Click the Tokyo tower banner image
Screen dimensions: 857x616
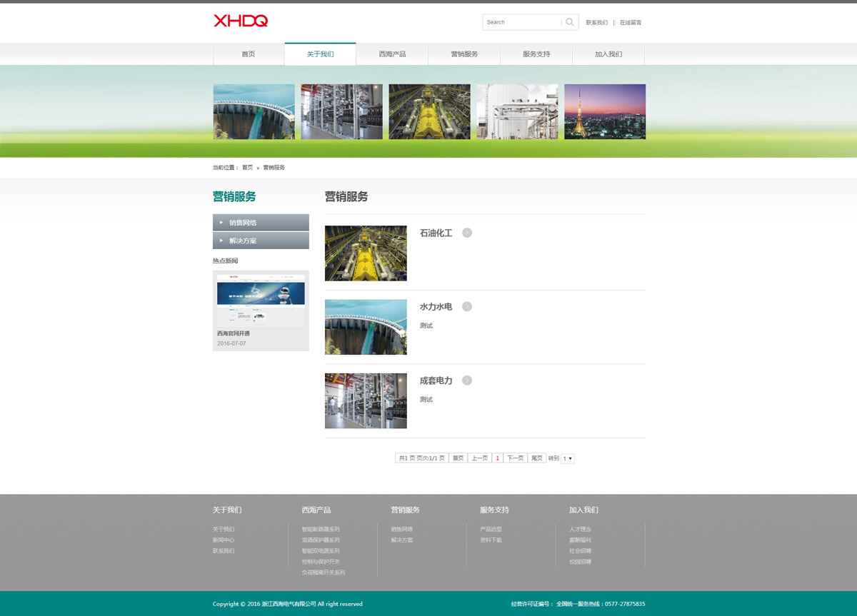point(605,112)
